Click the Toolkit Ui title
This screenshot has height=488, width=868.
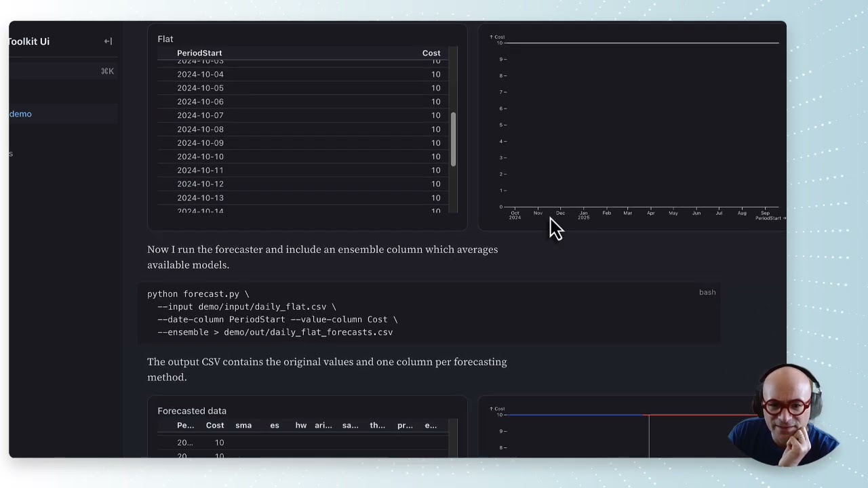pyautogui.click(x=28, y=41)
